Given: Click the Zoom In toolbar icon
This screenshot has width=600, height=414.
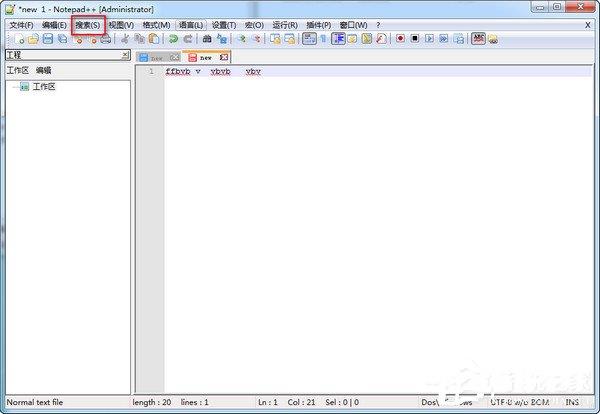Looking at the screenshot, I should [x=241, y=39].
